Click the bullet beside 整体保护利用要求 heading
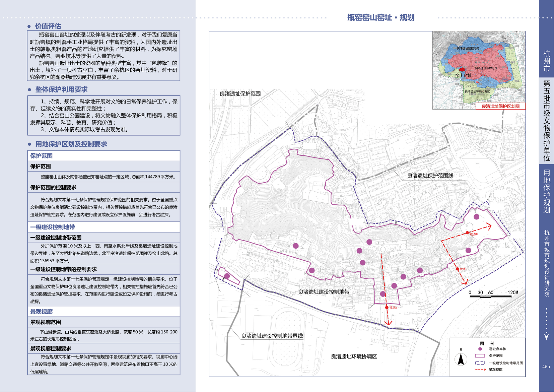 pos(29,89)
